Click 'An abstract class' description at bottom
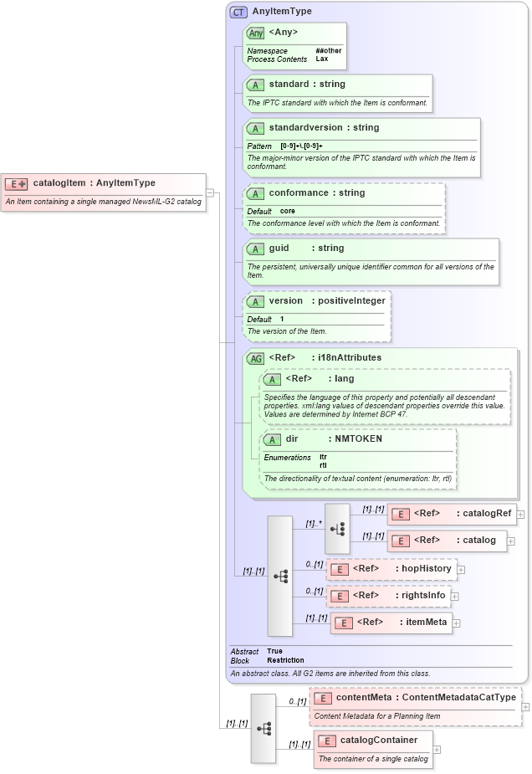The height and width of the screenshot is (774, 532). [x=330, y=674]
